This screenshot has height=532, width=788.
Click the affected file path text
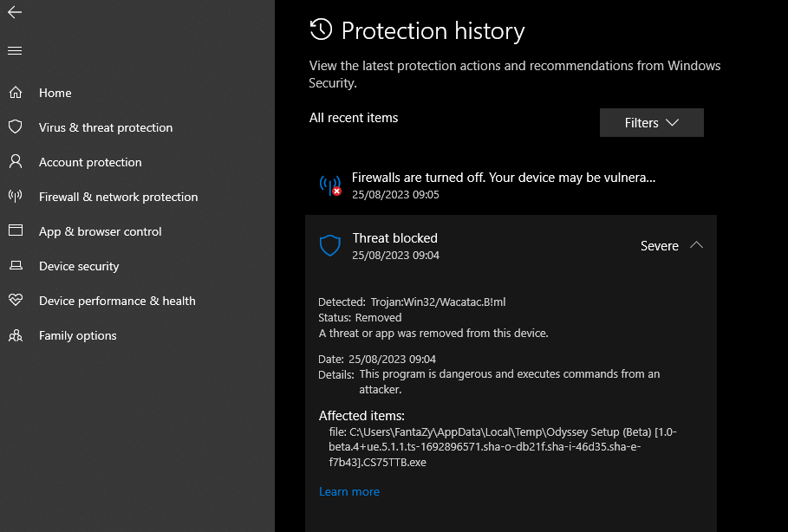[503, 447]
